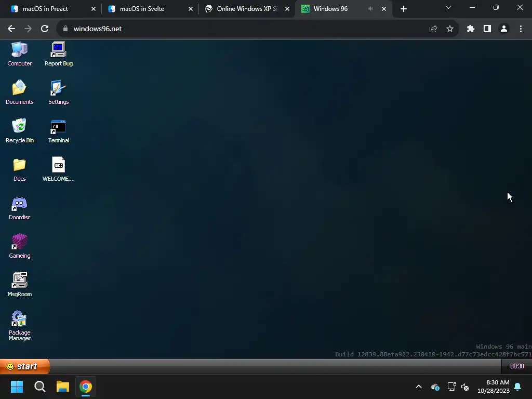Open the Extensions puzzle icon
Viewport: 532px width, 399px height.
pos(470,29)
